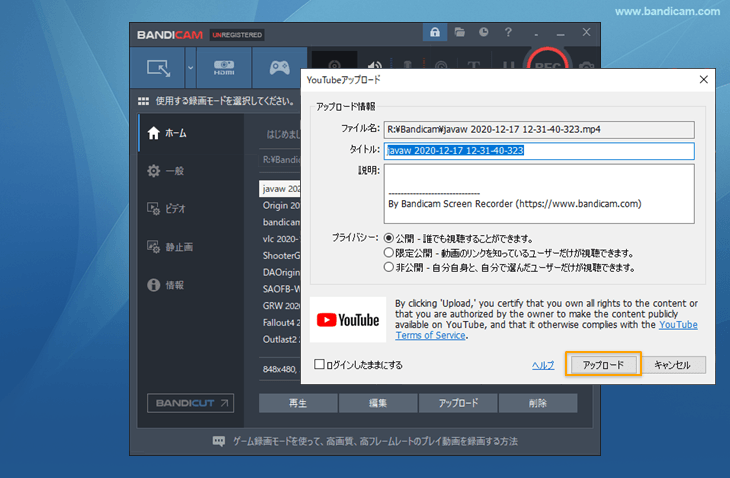The width and height of the screenshot is (730, 478).
Task: Open the screen mode dropdown arrow
Action: [x=190, y=68]
